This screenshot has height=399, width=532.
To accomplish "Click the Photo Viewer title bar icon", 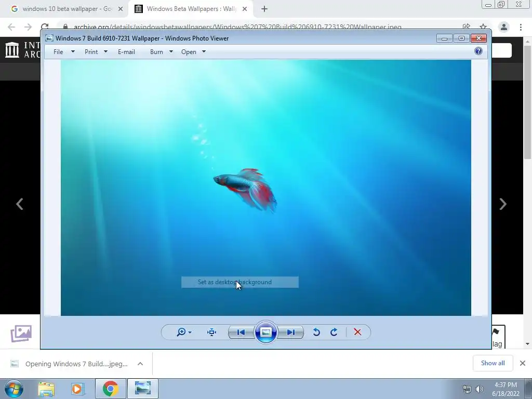I will [x=49, y=38].
